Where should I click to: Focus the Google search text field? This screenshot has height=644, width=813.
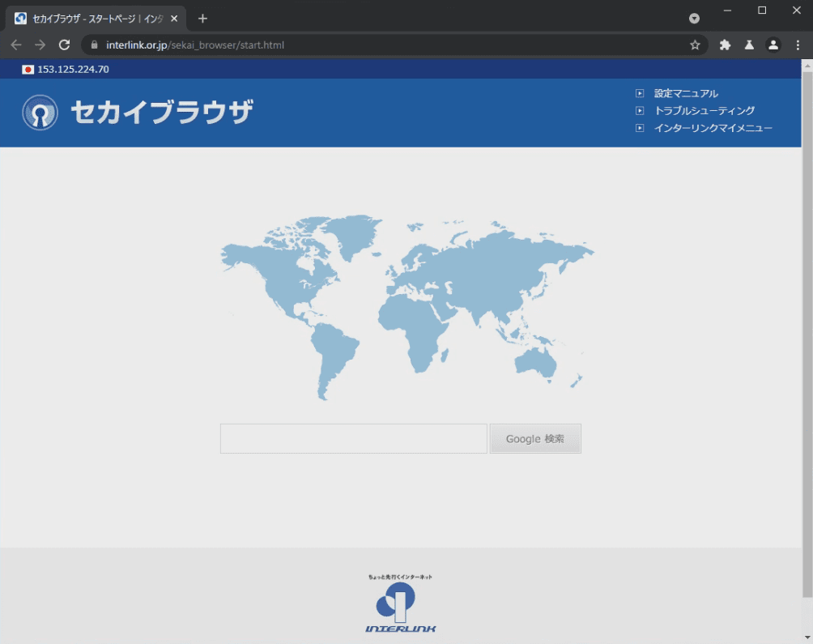(x=354, y=439)
